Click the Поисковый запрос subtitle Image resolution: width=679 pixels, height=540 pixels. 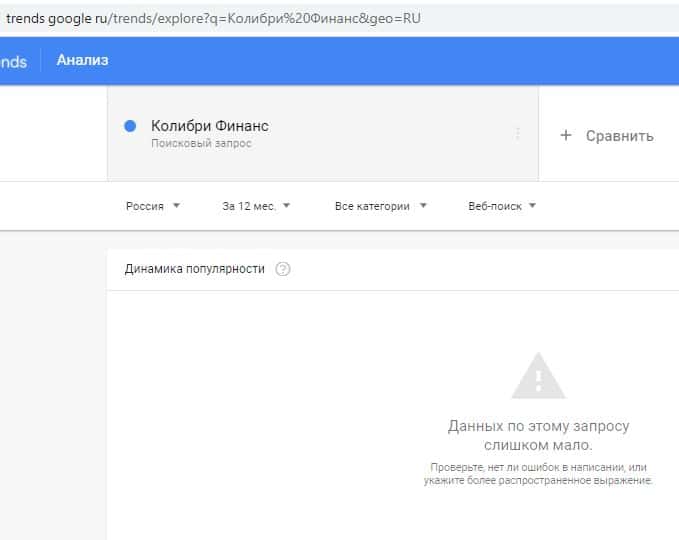pyautogui.click(x=201, y=144)
